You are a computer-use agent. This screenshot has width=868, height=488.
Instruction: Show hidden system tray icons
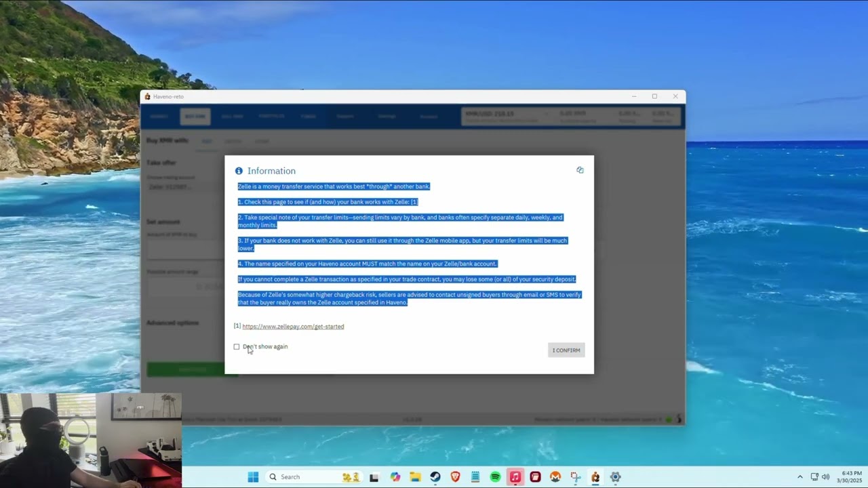[x=800, y=477]
